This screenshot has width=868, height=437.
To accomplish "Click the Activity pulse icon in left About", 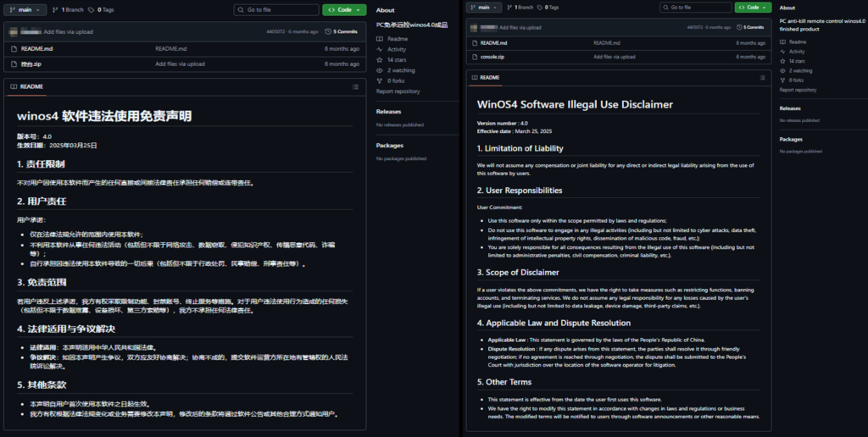I will [x=380, y=49].
